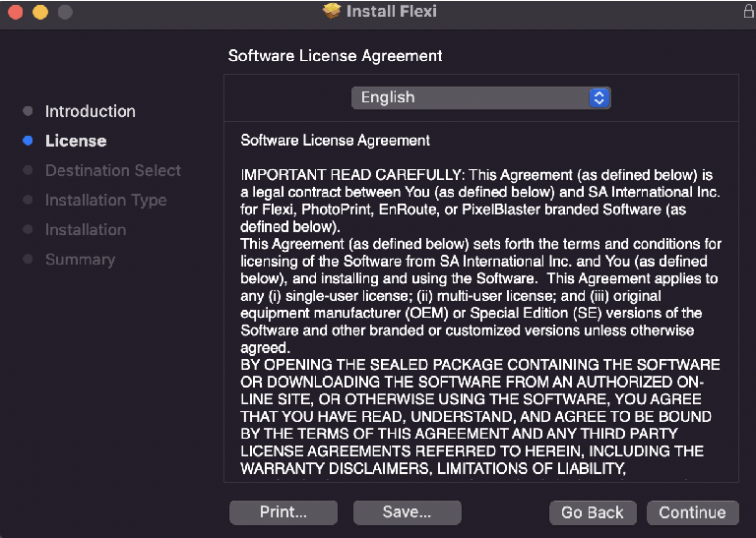The width and height of the screenshot is (756, 538).
Task: Click the Flexi package icon in title bar
Action: (x=332, y=12)
